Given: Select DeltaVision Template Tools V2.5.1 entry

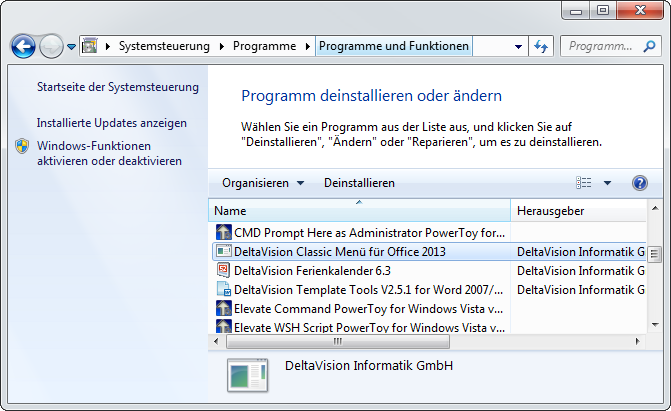Looking at the screenshot, I should (368, 290).
